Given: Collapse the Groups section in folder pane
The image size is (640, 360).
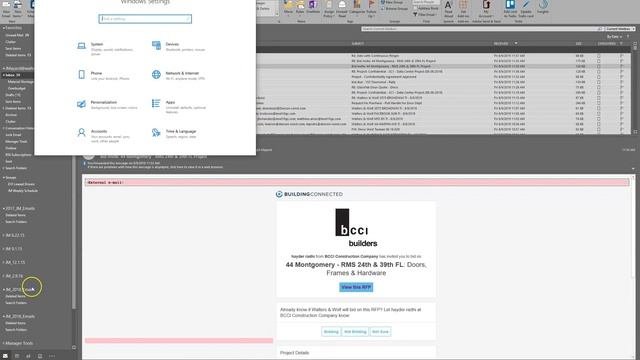Looking at the screenshot, I should tap(4, 178).
